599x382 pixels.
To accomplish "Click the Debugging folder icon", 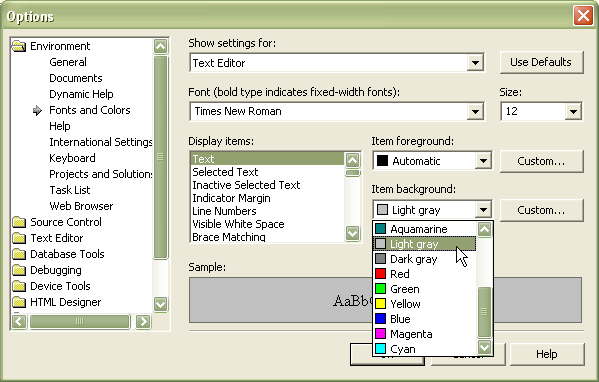I will 19,270.
